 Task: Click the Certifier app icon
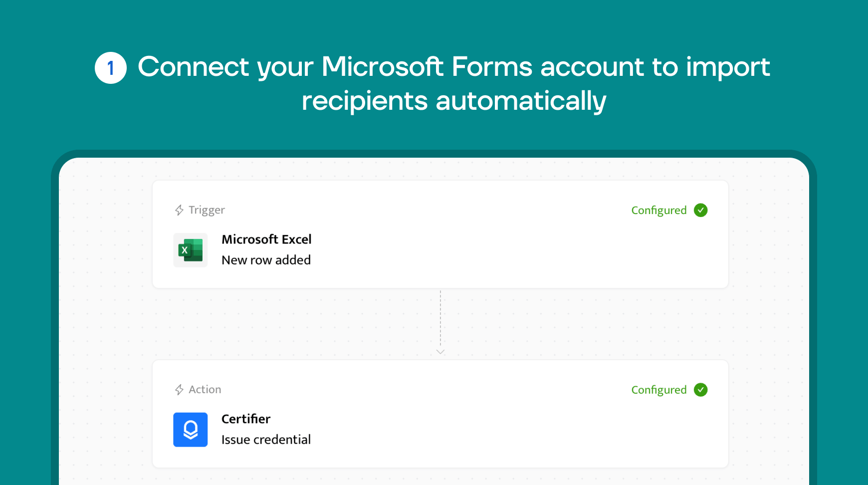pyautogui.click(x=190, y=430)
